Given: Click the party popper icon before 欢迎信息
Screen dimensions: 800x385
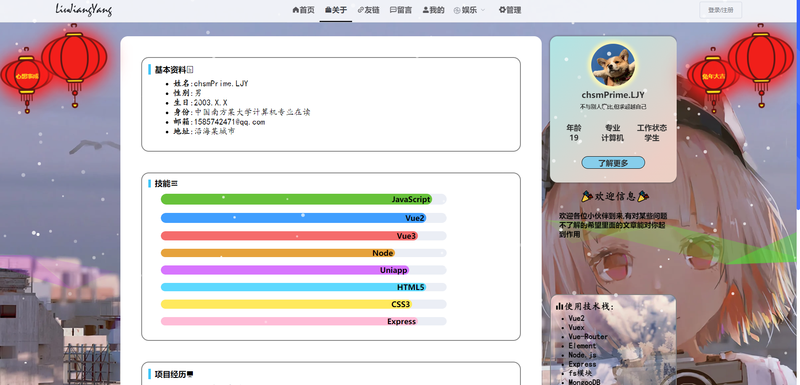Looking at the screenshot, I should click(587, 196).
